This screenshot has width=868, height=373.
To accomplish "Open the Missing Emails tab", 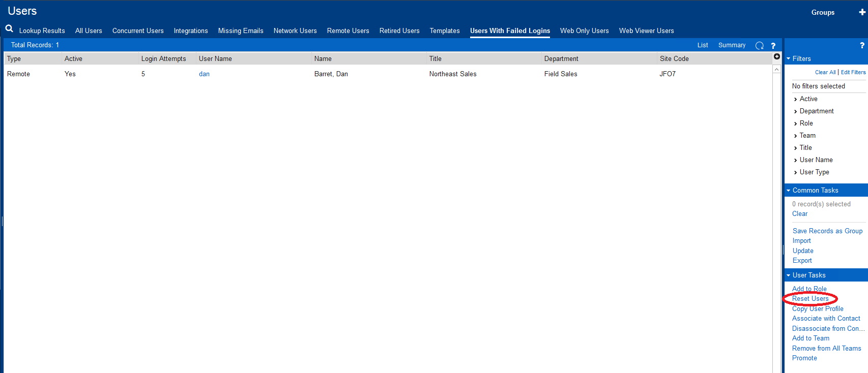I will pyautogui.click(x=241, y=30).
